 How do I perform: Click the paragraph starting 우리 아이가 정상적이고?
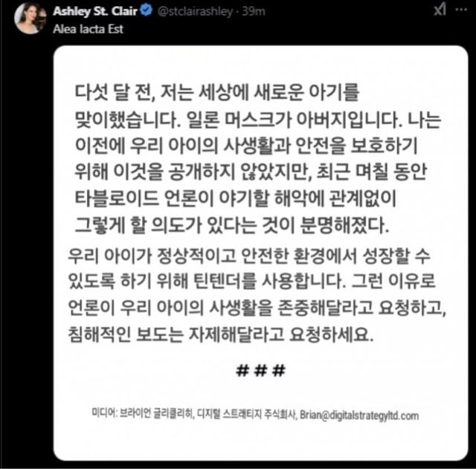click(257, 296)
